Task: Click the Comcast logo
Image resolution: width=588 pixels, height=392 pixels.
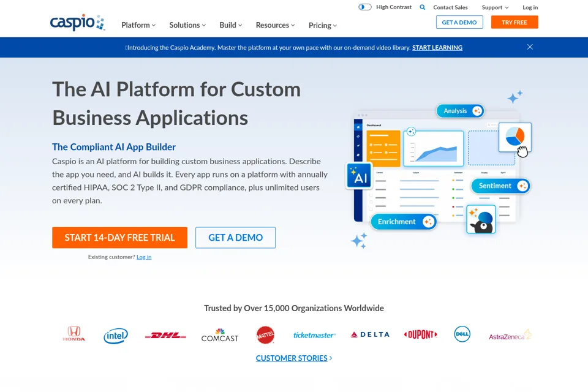Action: (220, 336)
